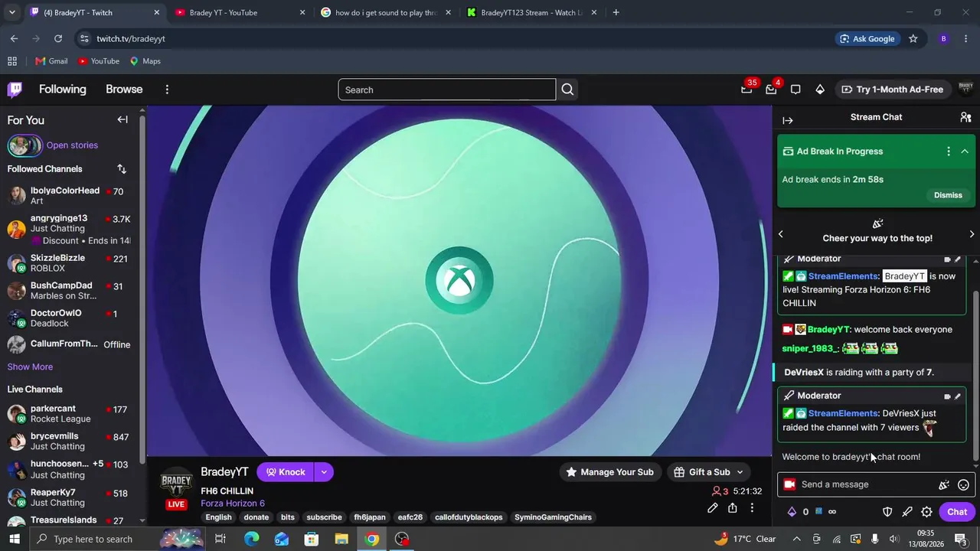Send message with Chat button
980x551 pixels.
(957, 512)
